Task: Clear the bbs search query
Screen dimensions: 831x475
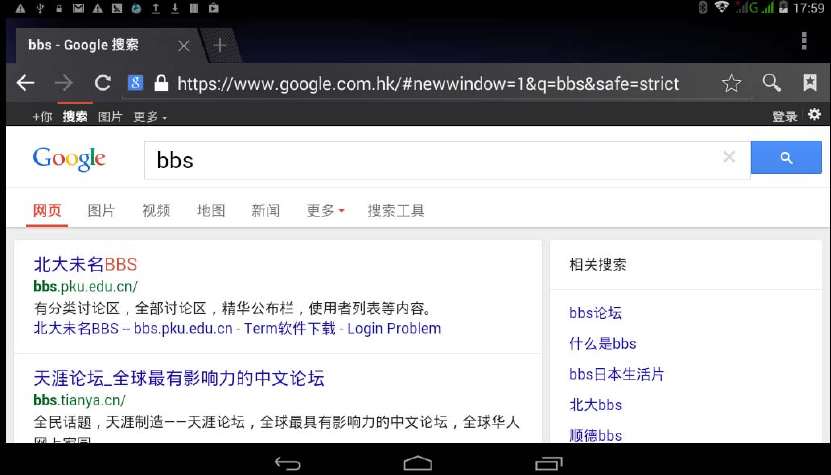Action: 729,157
